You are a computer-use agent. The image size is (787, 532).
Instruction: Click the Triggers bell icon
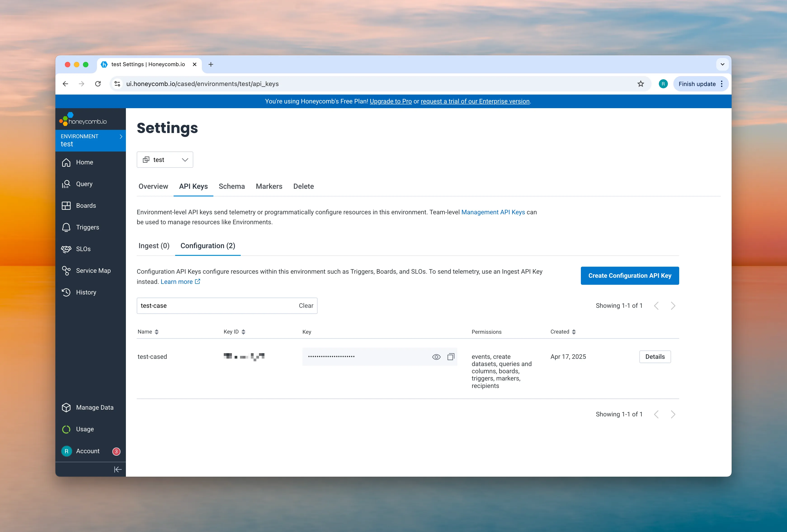click(x=66, y=227)
